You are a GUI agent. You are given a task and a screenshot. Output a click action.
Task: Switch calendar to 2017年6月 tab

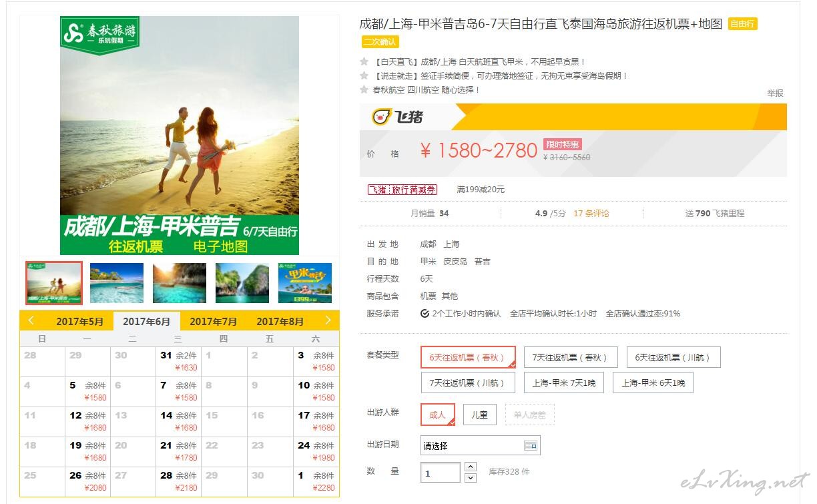pos(147,321)
